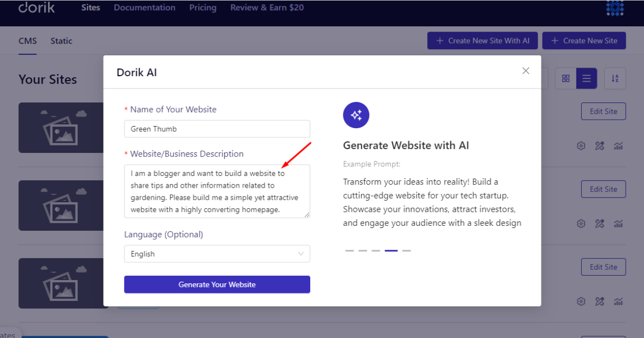Screen dimensions: 644x338
Task: Edit Site for the third site
Action: (x=603, y=267)
